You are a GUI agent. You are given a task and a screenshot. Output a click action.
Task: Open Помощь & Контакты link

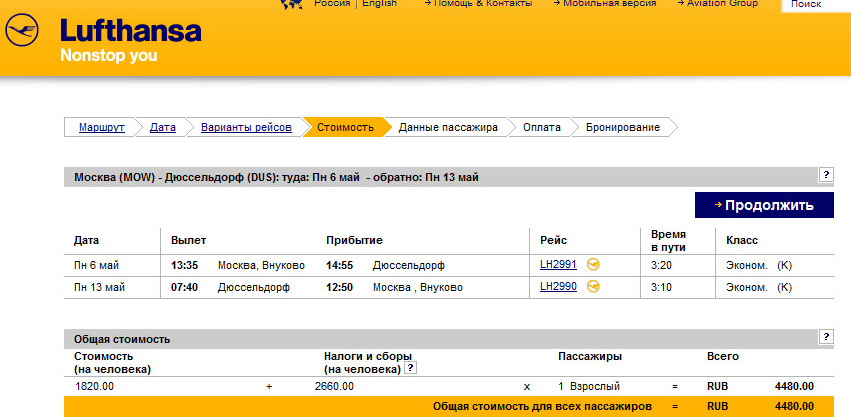coord(479,3)
